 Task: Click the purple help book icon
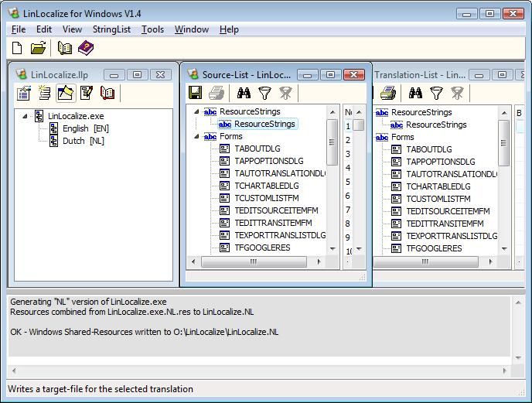pyautogui.click(x=85, y=49)
